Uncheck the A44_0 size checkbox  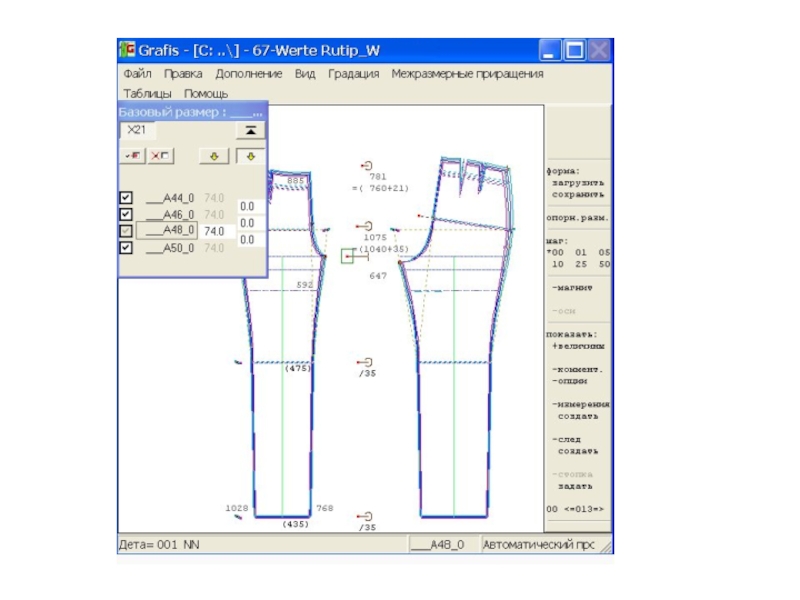(126, 198)
